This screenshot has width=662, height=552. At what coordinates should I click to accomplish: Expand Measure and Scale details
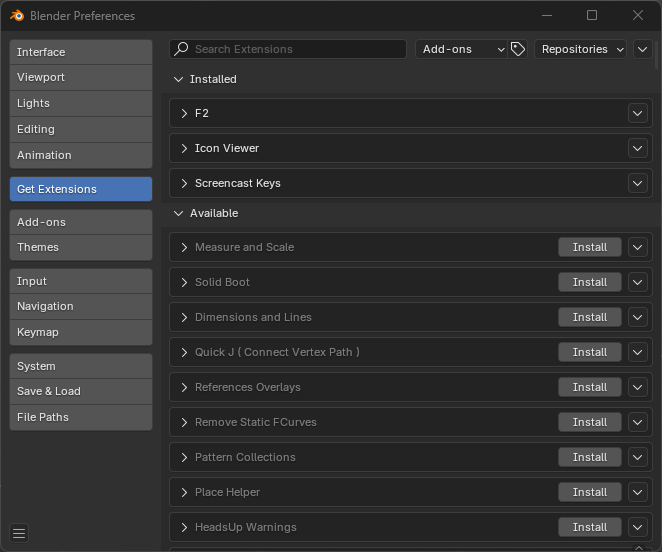[x=184, y=247]
